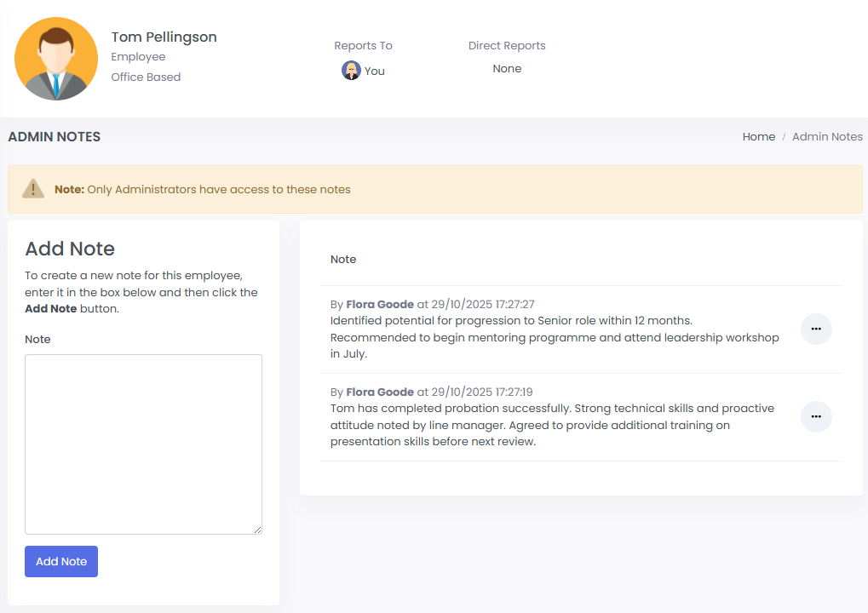This screenshot has height=613, width=868.
Task: Click Tom Pellingson's profile avatar
Action: click(x=56, y=59)
